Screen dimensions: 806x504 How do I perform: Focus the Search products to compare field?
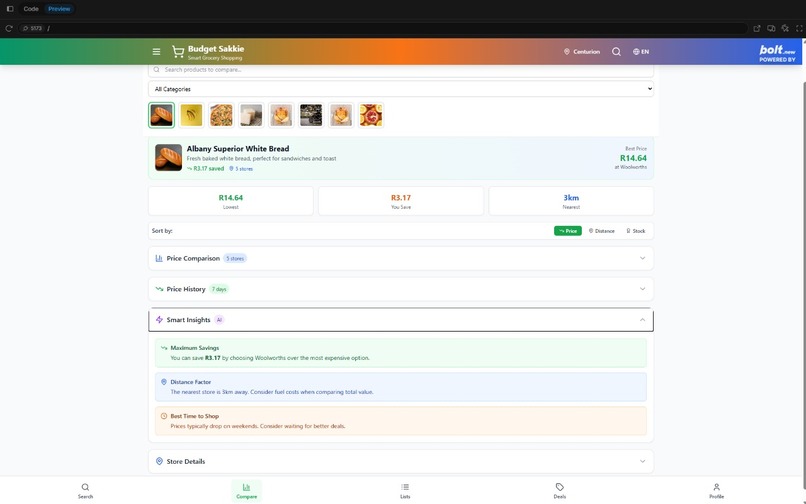[x=401, y=70]
